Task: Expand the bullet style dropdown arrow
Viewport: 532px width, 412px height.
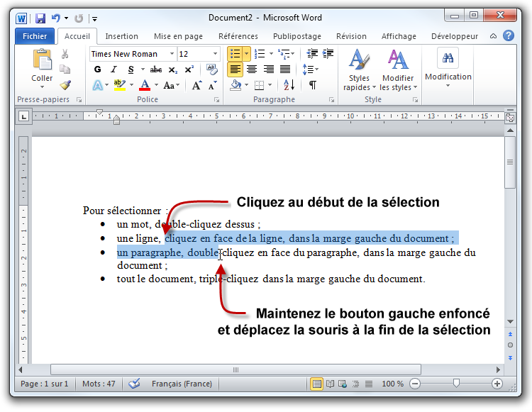Action: pyautogui.click(x=247, y=54)
